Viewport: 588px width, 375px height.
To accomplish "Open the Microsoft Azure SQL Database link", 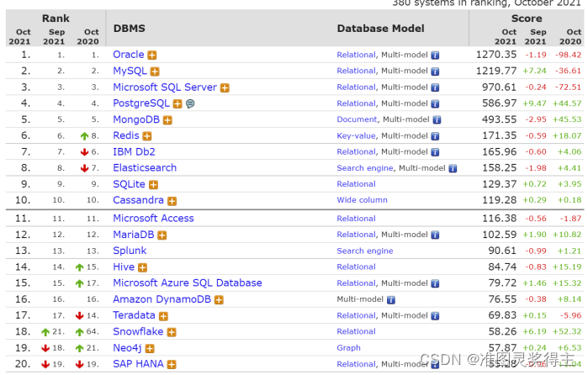I will (x=188, y=283).
